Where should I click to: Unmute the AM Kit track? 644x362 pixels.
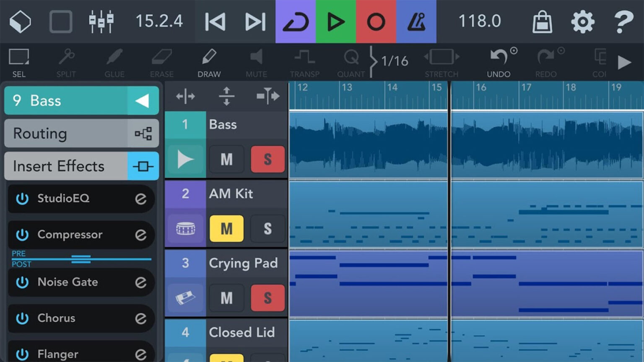pos(226,229)
